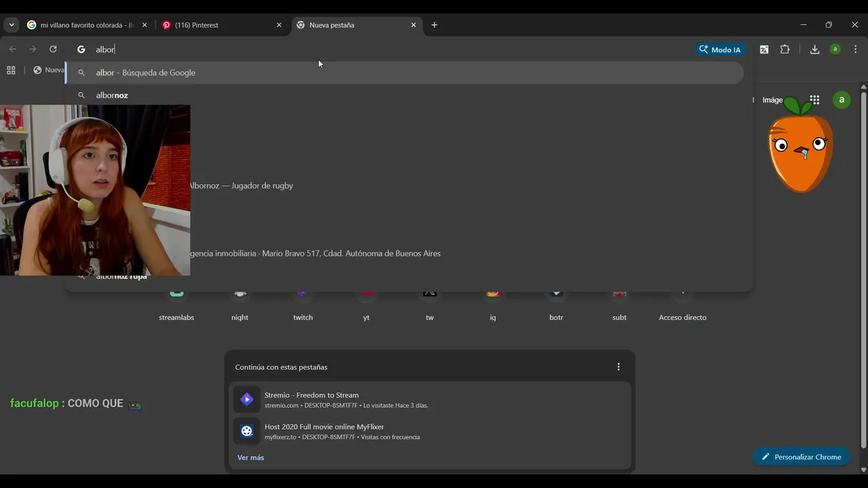Open the Chrome three-dot menu

[855, 49]
